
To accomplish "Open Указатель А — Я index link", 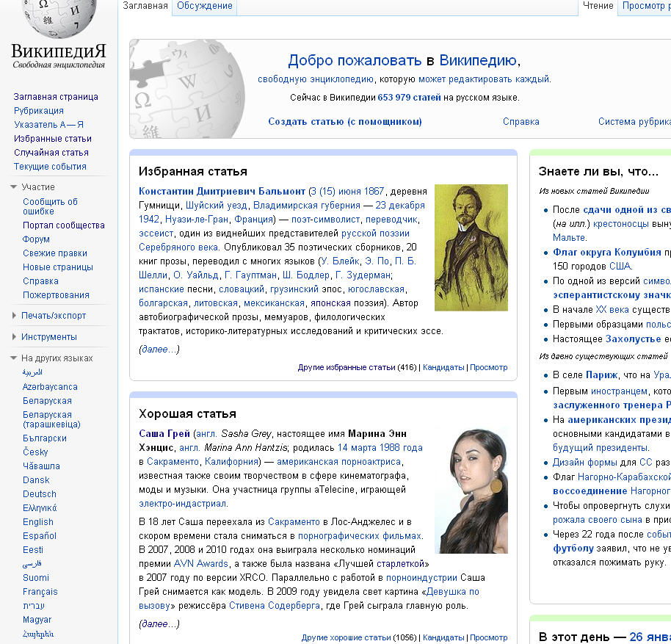I will click(48, 125).
